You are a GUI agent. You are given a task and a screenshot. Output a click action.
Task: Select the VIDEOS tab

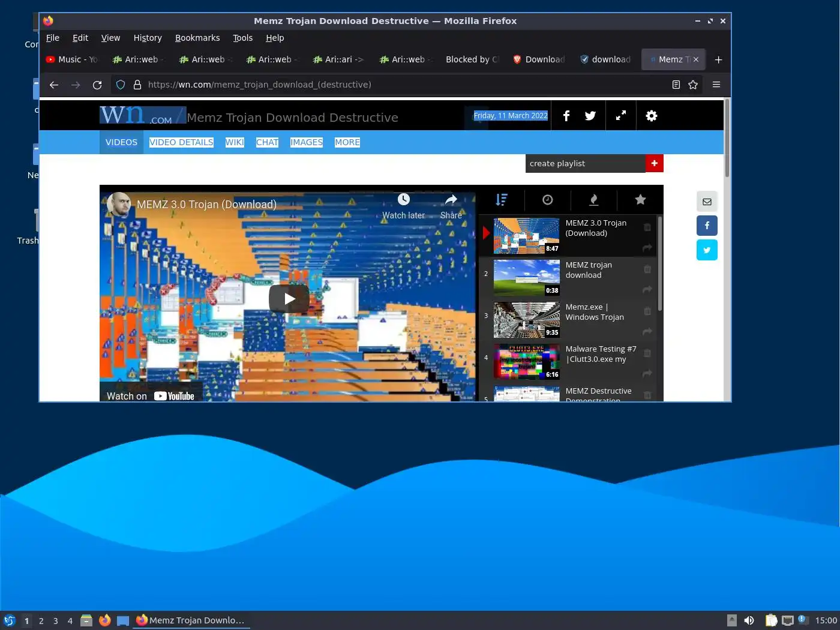tap(121, 142)
